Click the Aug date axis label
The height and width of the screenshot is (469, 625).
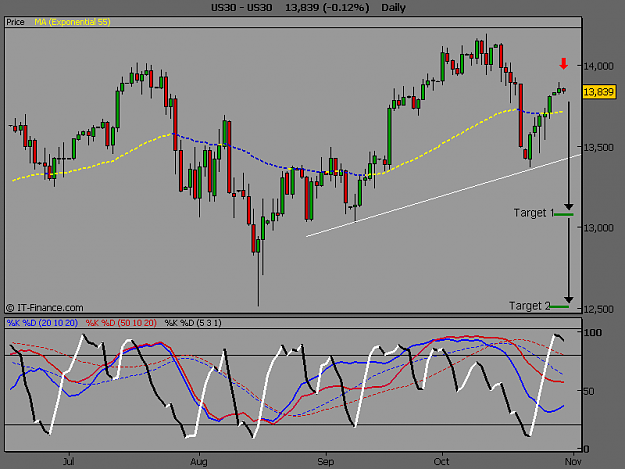point(199,462)
